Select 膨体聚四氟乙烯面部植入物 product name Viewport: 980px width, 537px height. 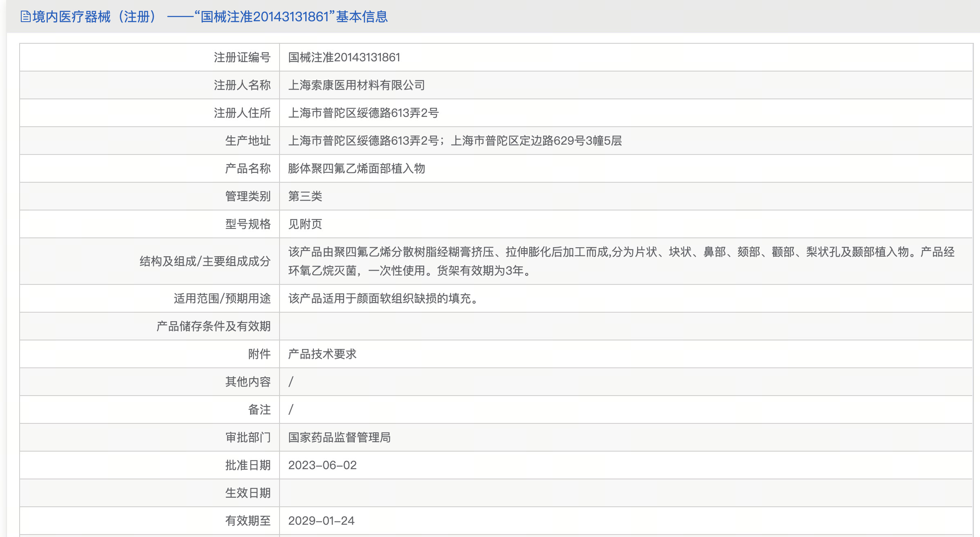point(356,168)
